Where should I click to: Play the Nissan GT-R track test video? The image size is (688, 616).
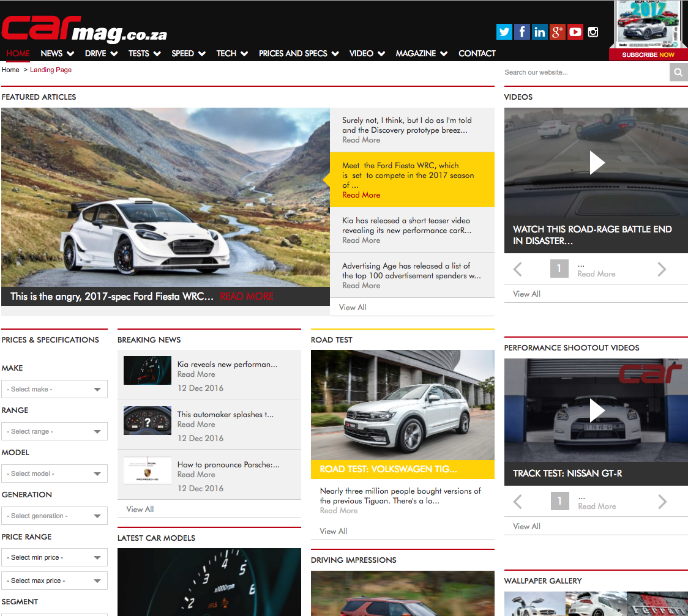[597, 410]
